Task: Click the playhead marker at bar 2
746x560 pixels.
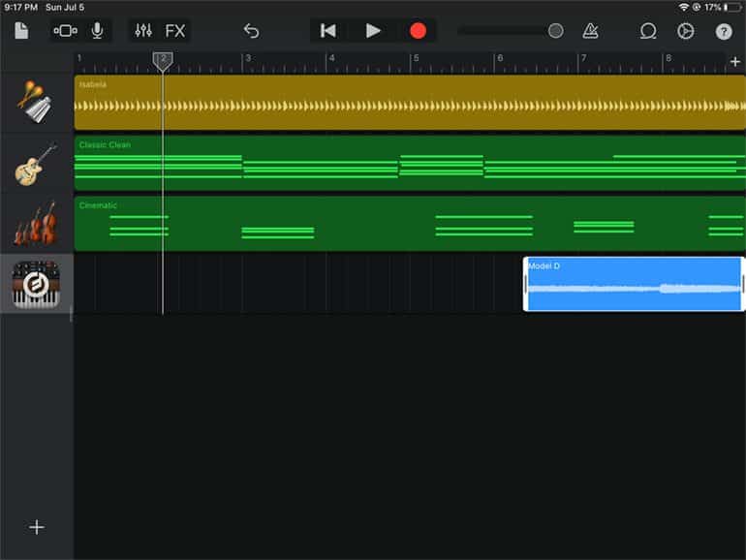Action: pos(163,61)
